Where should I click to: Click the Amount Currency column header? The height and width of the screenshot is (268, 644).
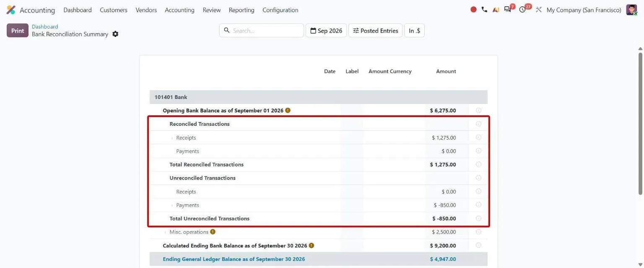click(x=390, y=71)
